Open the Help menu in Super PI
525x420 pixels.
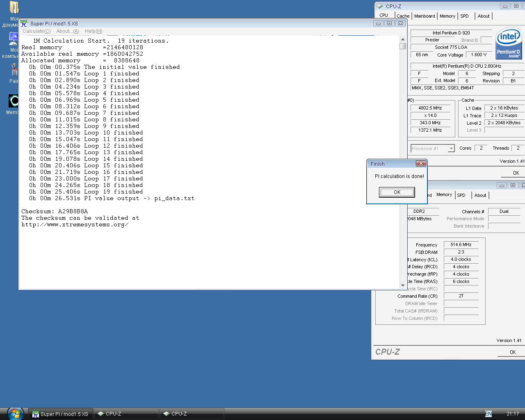click(x=94, y=31)
